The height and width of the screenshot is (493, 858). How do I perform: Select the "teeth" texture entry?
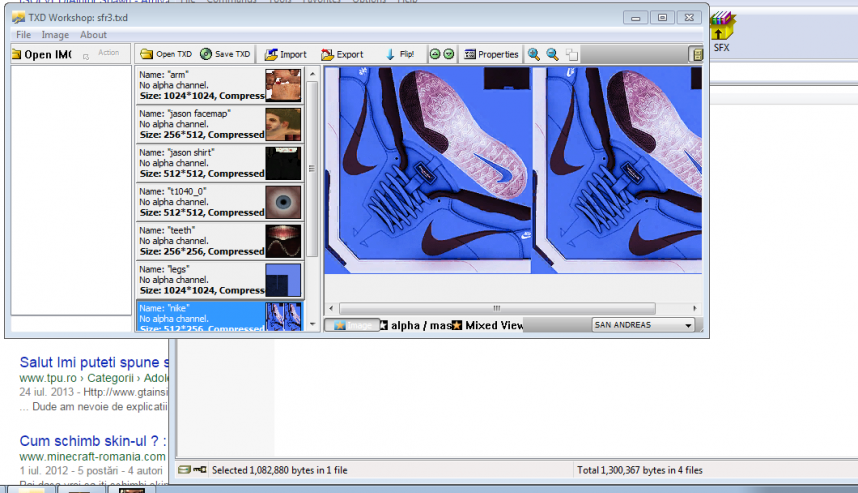point(219,240)
